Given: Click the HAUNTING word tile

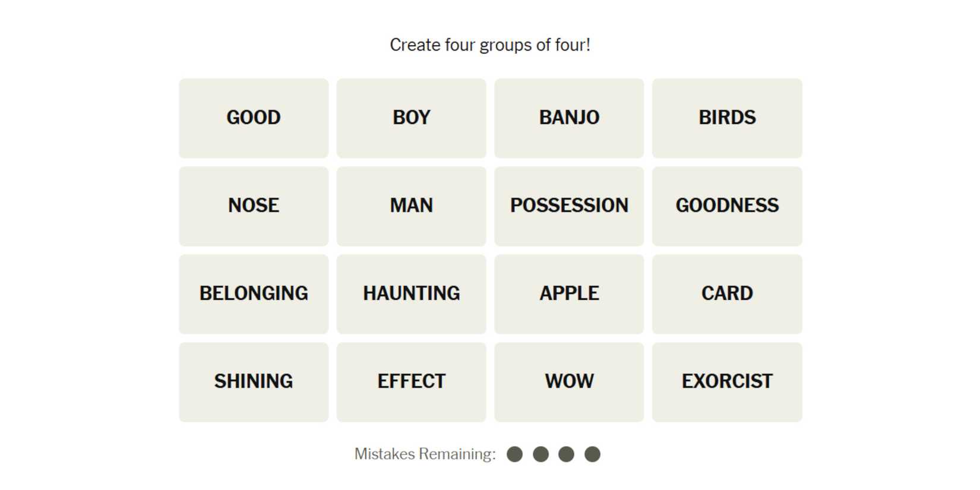Looking at the screenshot, I should pos(411,293).
